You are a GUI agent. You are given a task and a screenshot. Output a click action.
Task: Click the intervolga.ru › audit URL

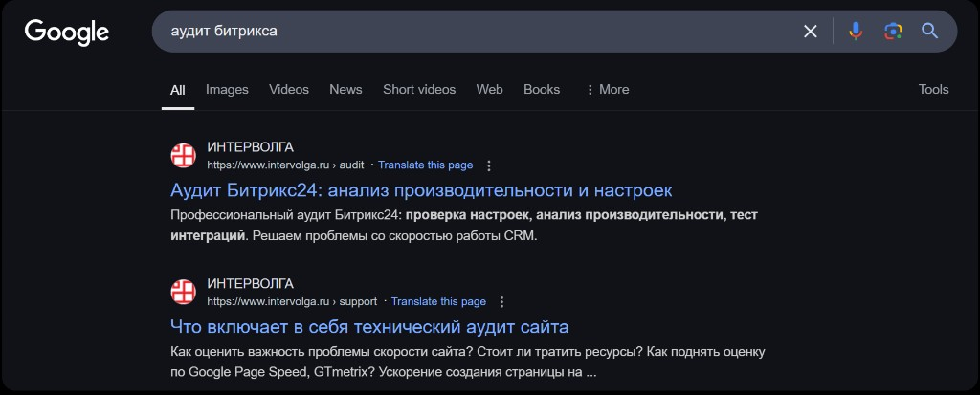[x=285, y=165]
